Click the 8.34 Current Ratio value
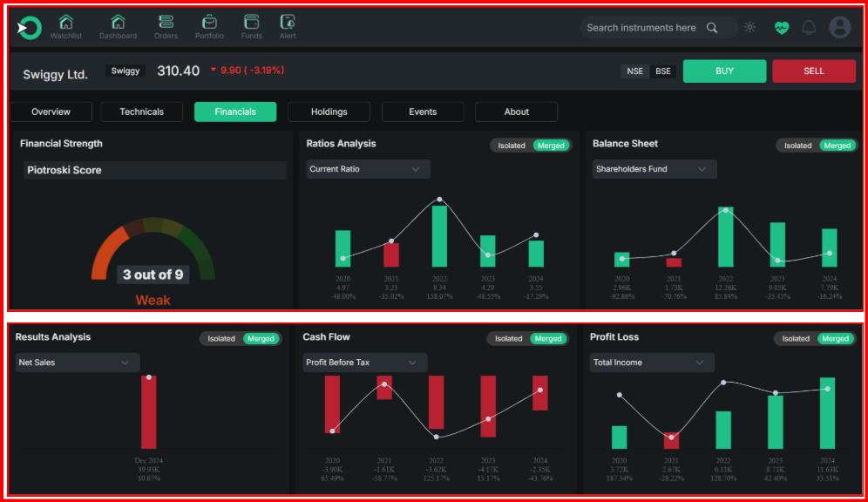This screenshot has width=868, height=502. tap(439, 288)
